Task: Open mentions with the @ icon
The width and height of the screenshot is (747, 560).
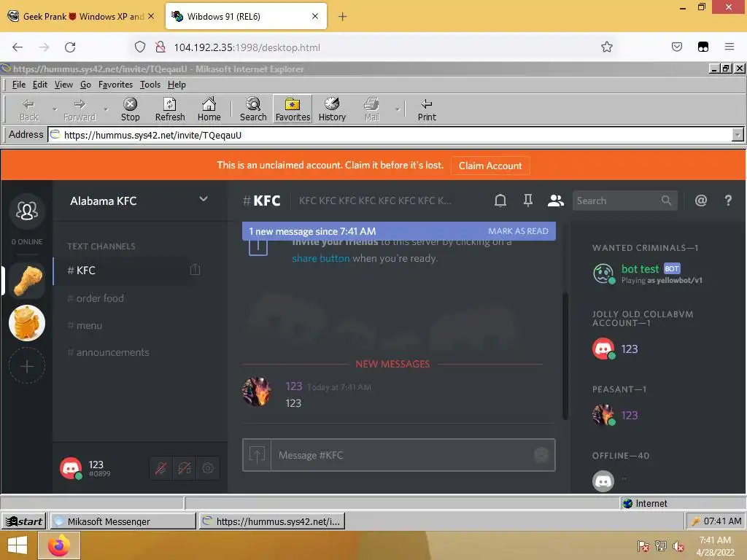Action: tap(701, 201)
